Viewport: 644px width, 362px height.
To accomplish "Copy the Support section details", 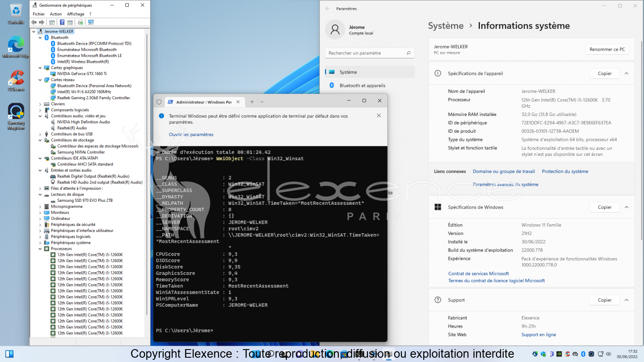I will pos(605,300).
